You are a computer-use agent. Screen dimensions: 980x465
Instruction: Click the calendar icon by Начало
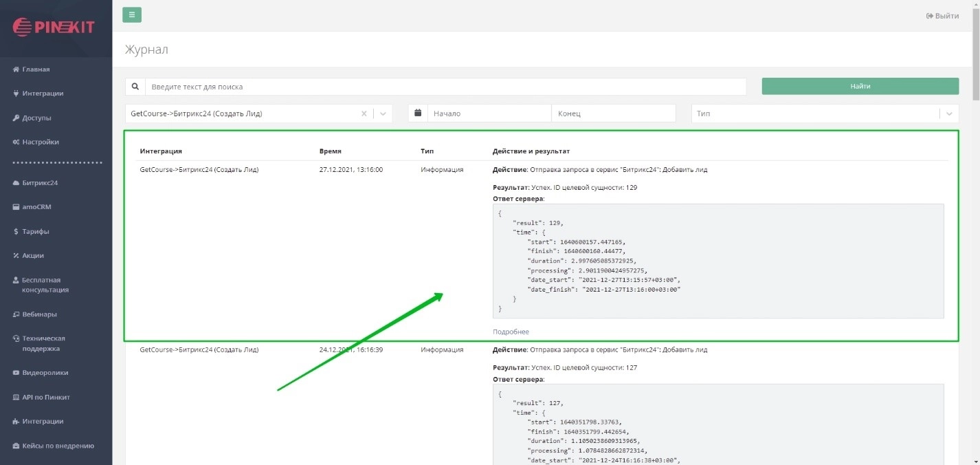[418, 113]
